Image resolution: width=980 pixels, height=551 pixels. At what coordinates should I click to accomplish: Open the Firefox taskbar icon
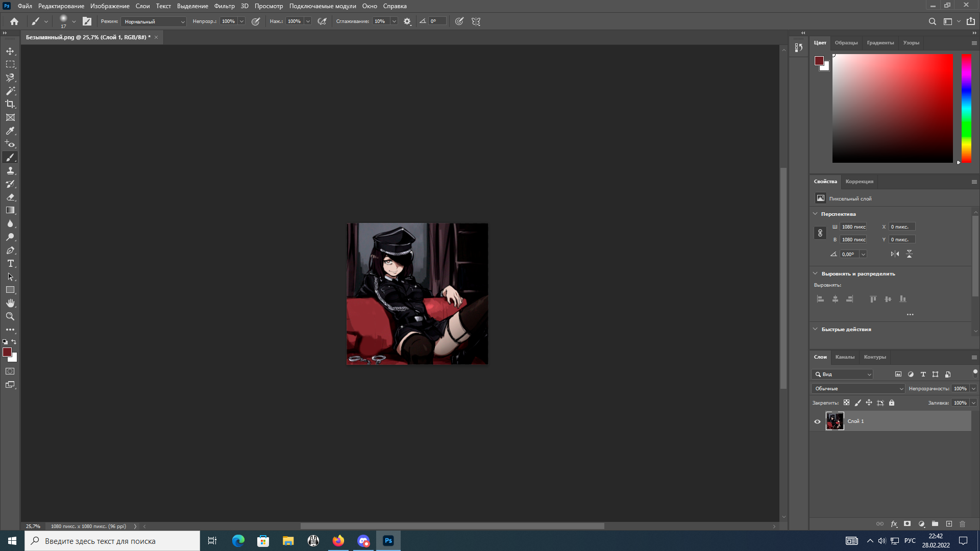tap(338, 541)
